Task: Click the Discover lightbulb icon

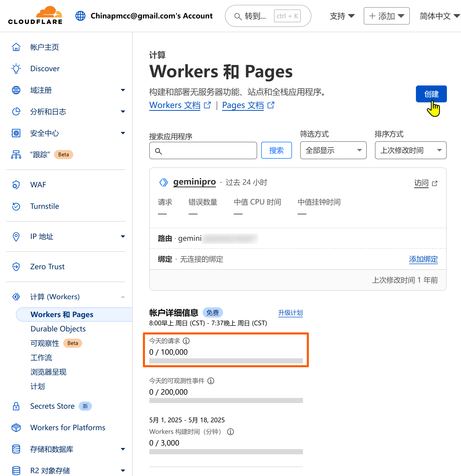Action: click(x=16, y=69)
